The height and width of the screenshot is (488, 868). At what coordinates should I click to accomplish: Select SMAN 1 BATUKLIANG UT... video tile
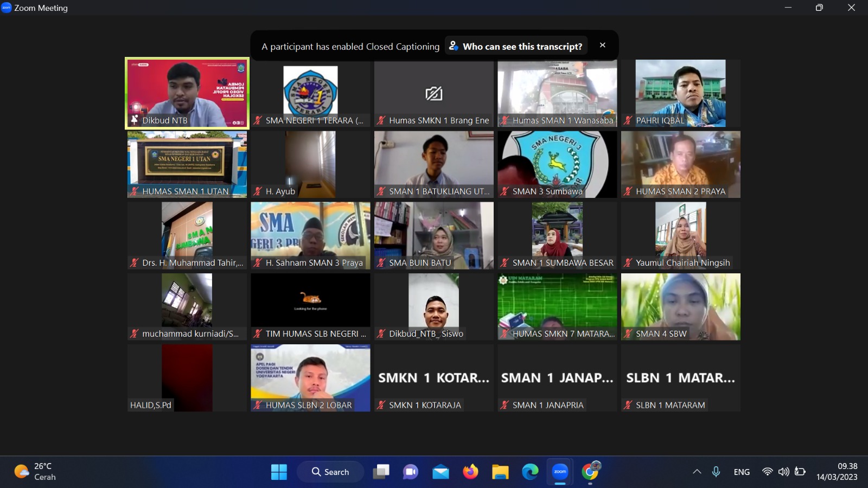434,164
